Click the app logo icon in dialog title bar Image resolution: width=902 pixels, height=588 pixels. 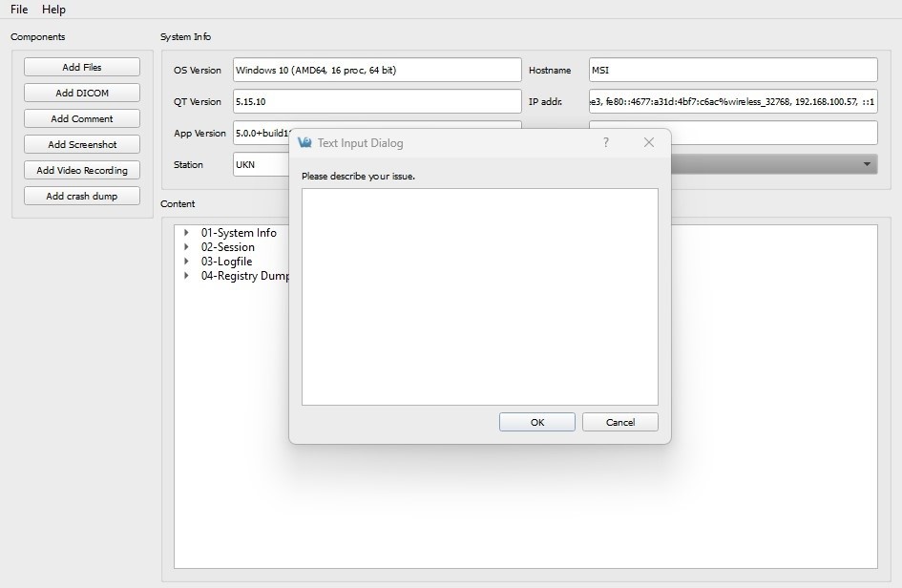click(x=303, y=141)
